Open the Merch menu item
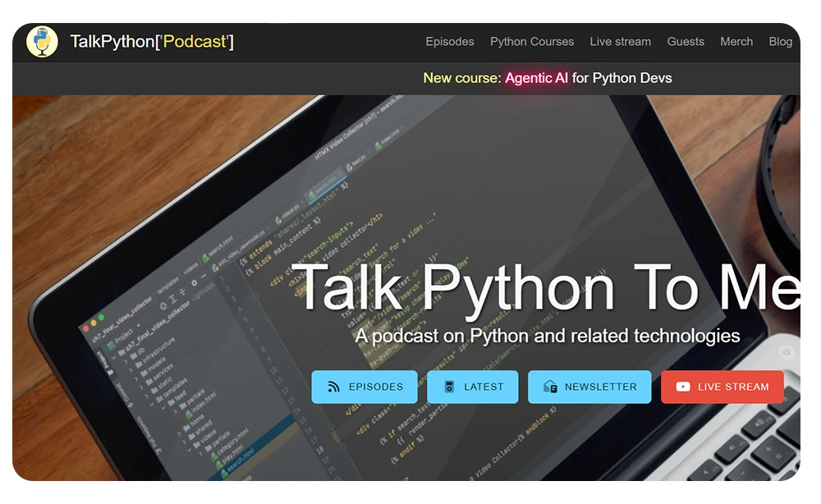Viewport: 821px width, 504px height. [x=736, y=41]
